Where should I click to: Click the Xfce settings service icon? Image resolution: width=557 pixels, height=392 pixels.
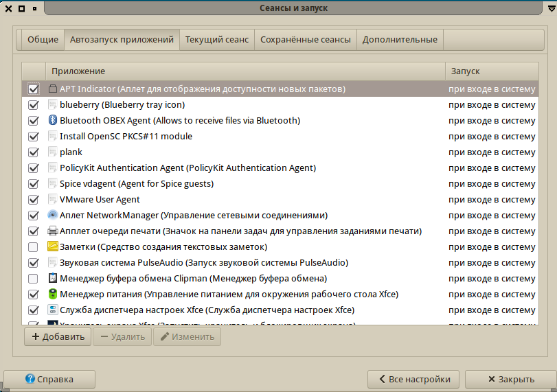[53, 310]
